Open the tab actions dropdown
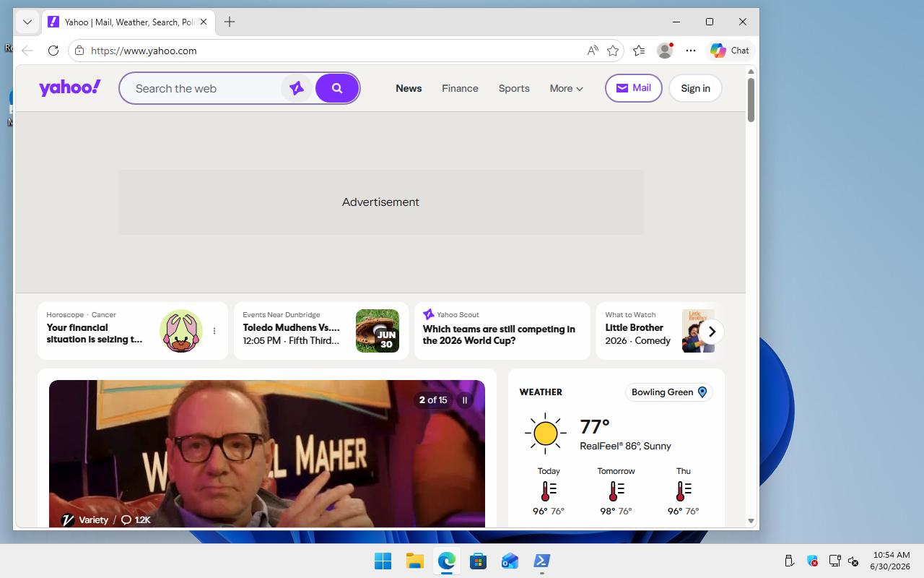Viewport: 924px width, 578px height. [x=27, y=22]
